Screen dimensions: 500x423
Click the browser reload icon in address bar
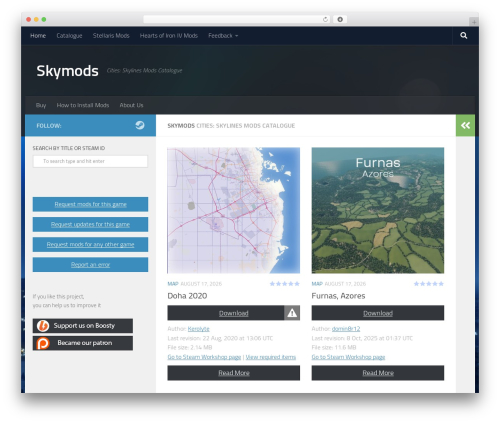(325, 19)
